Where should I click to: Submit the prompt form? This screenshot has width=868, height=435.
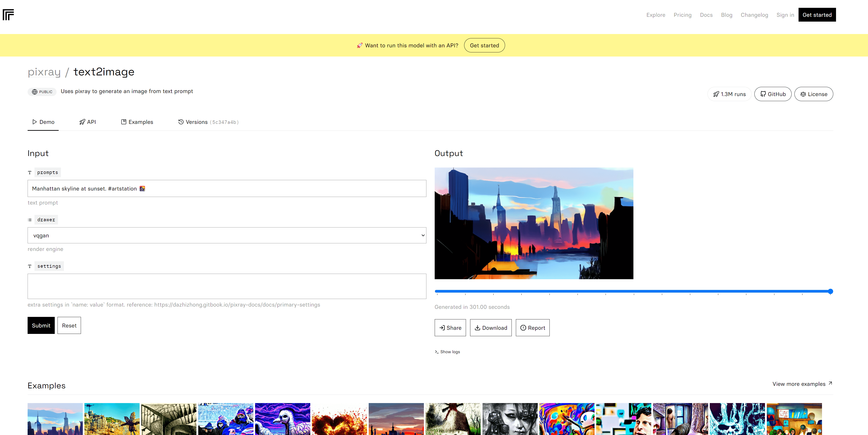[41, 325]
